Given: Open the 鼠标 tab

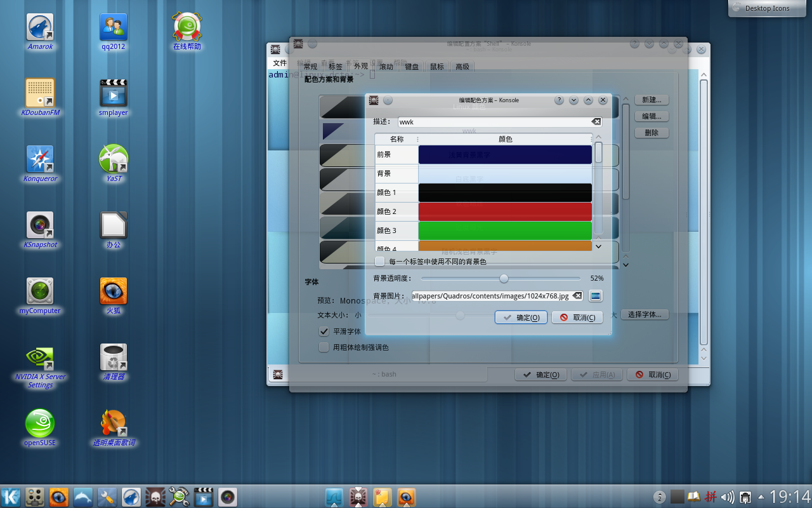Looking at the screenshot, I should 437,67.
